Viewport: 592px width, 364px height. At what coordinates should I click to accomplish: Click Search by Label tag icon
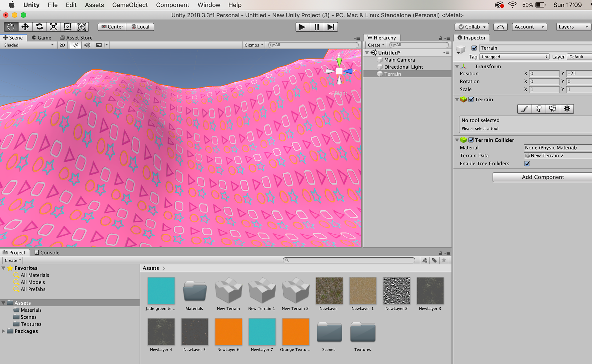(434, 261)
